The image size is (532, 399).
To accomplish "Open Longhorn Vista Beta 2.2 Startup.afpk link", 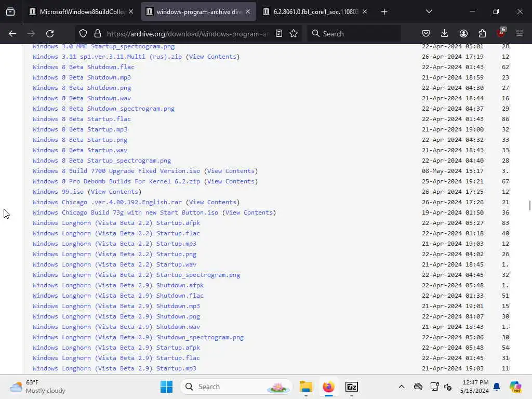I will click(116, 223).
